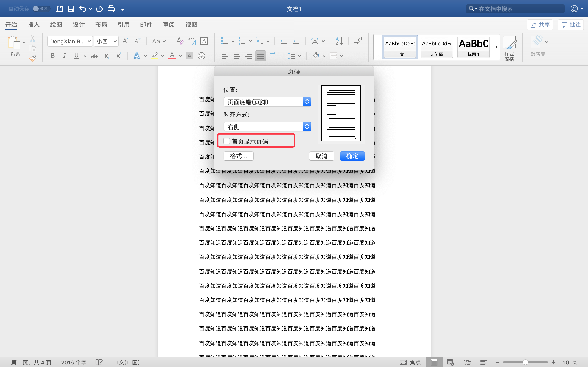588x367 pixels.
Task: Toggle Italic formatting
Action: click(64, 56)
